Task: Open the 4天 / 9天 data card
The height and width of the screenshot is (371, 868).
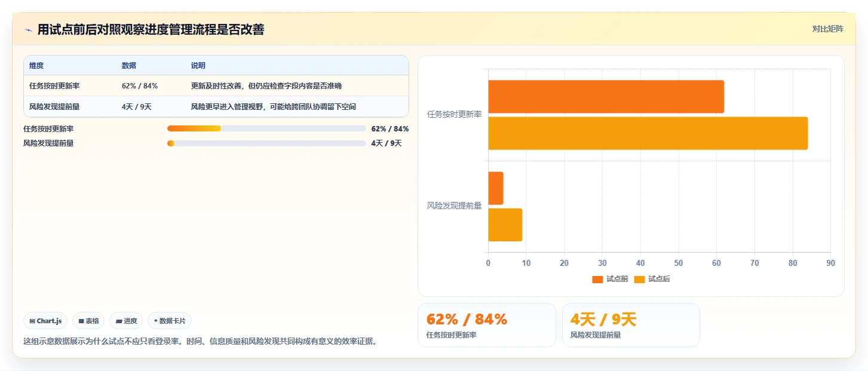Action: [x=631, y=325]
